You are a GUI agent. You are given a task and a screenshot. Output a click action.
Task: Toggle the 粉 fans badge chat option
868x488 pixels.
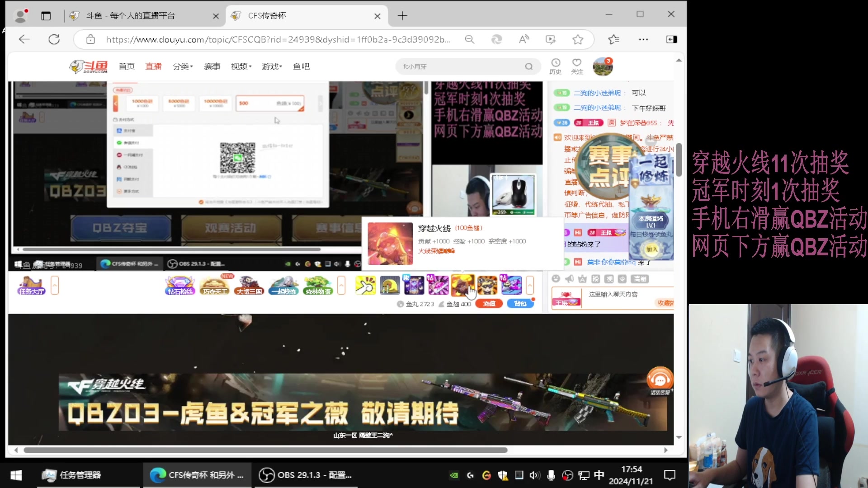(x=596, y=279)
